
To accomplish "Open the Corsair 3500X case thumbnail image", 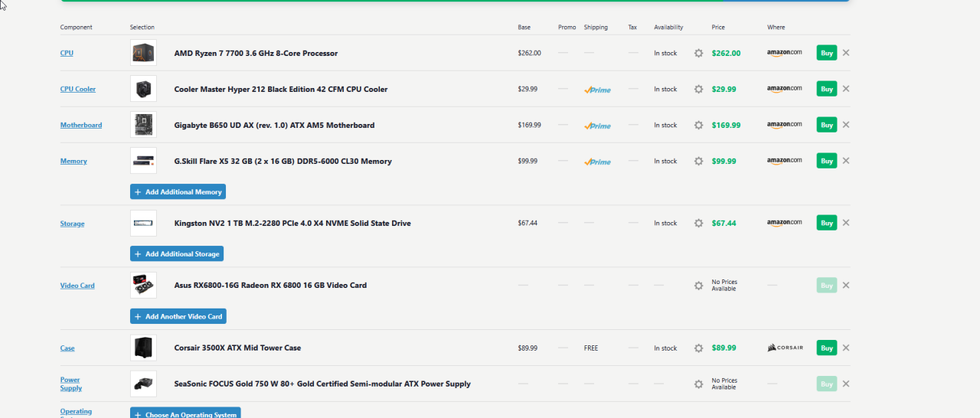I will tap(143, 348).
